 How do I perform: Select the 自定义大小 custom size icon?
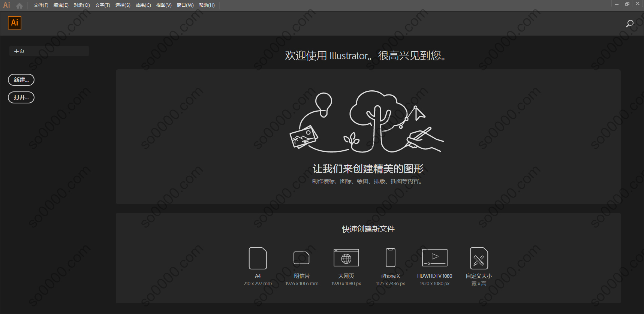point(479,258)
